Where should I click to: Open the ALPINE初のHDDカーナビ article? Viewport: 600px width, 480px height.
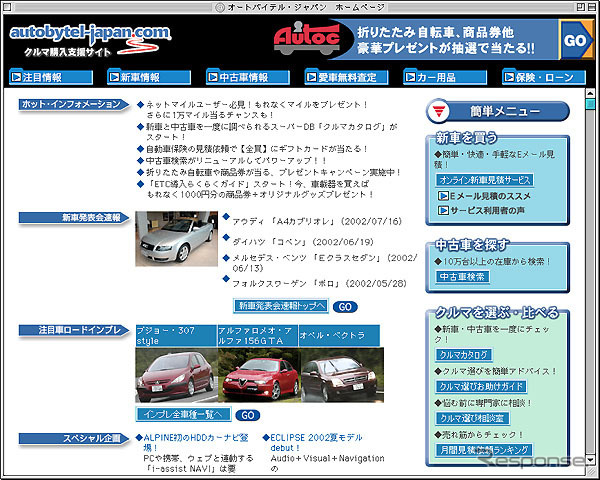point(196,442)
